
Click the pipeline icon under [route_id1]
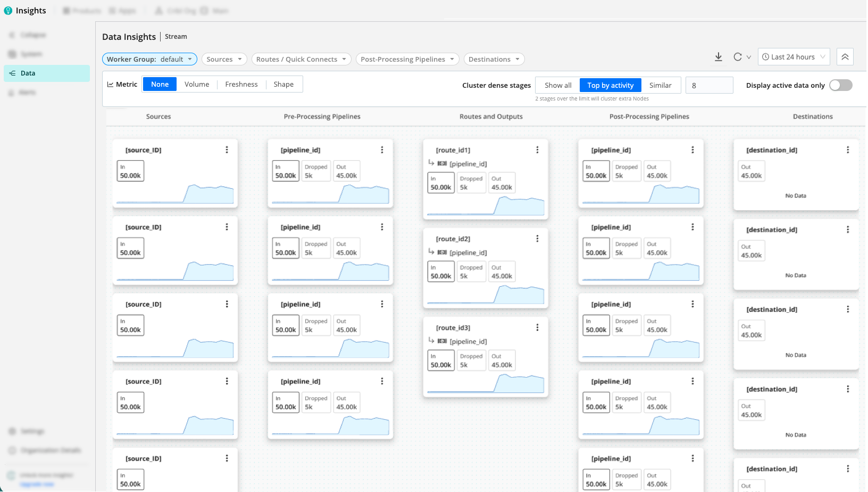pos(442,164)
